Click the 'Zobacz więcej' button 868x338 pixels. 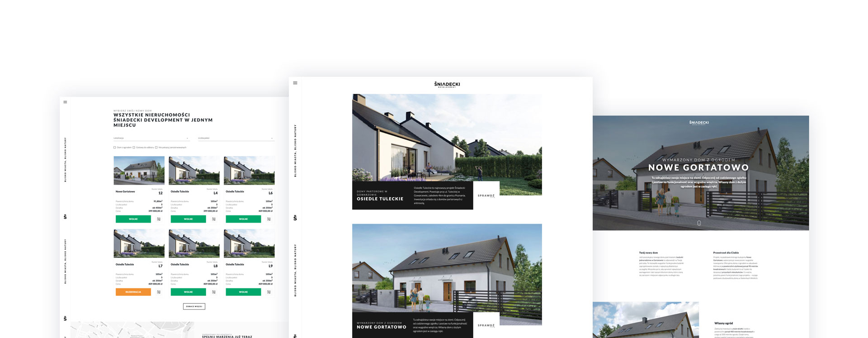194,306
